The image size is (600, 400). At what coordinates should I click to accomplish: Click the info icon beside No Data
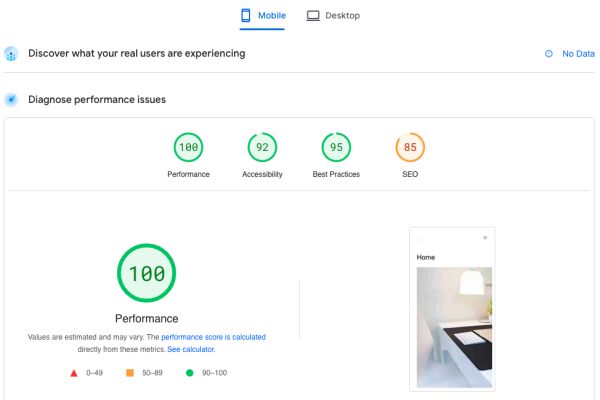tap(549, 54)
